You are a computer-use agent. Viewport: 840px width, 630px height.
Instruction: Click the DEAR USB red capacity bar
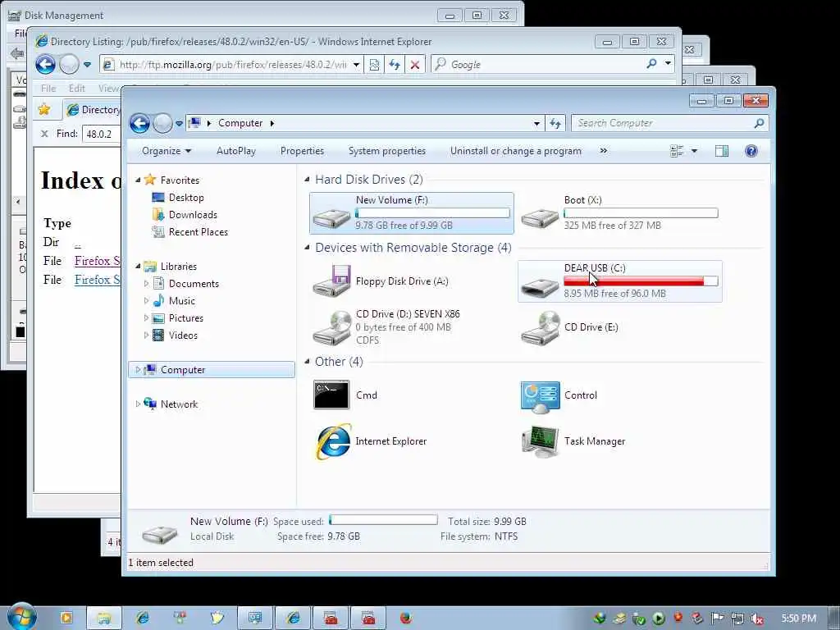click(641, 281)
